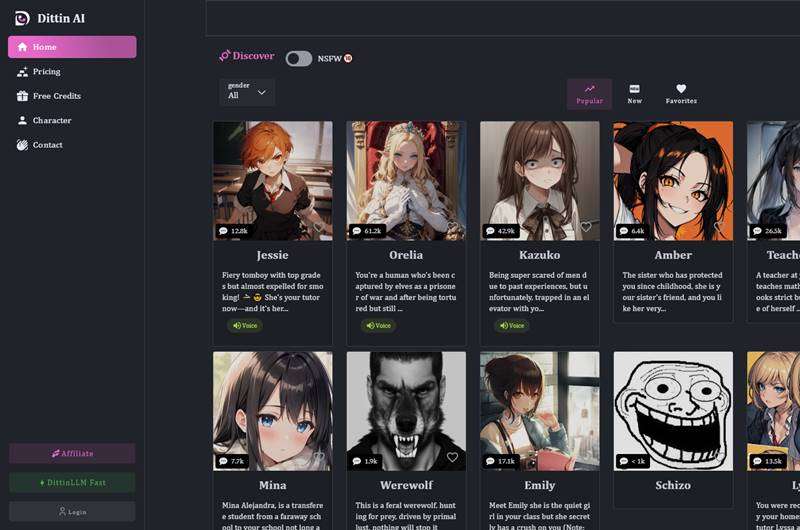Open Kazuko's character thumbnail
The height and width of the screenshot is (530, 800).
click(x=540, y=181)
